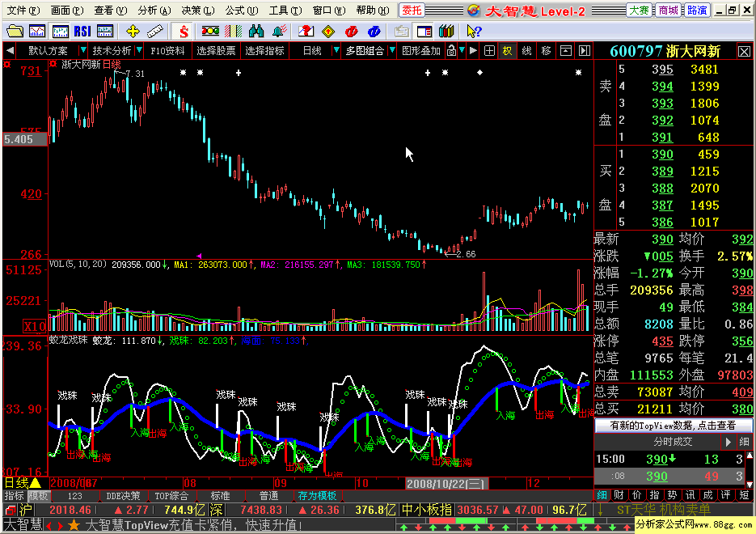Click the gray clipboard icon

[x=401, y=32]
